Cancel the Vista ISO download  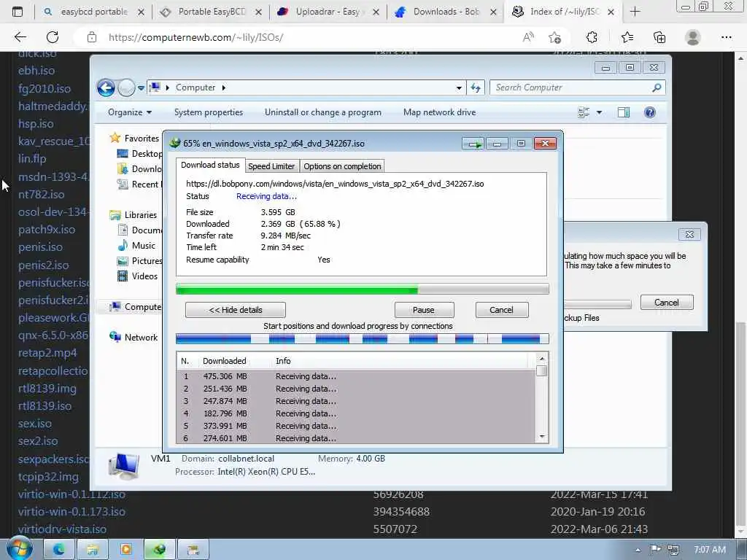(501, 310)
